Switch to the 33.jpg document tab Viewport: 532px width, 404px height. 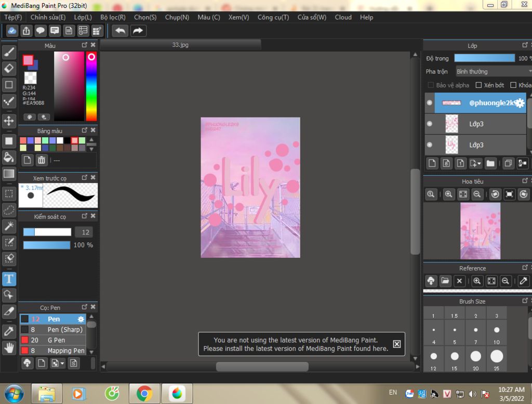[x=180, y=45]
